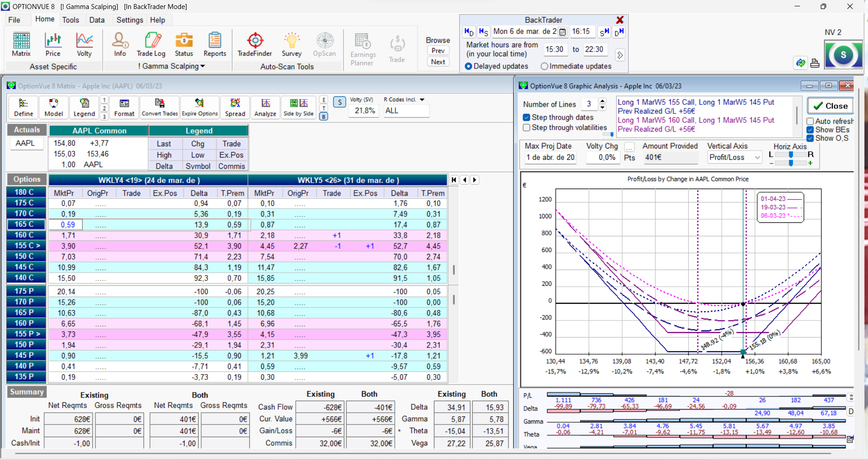Open the Reports icon
The image size is (868, 460).
click(215, 45)
